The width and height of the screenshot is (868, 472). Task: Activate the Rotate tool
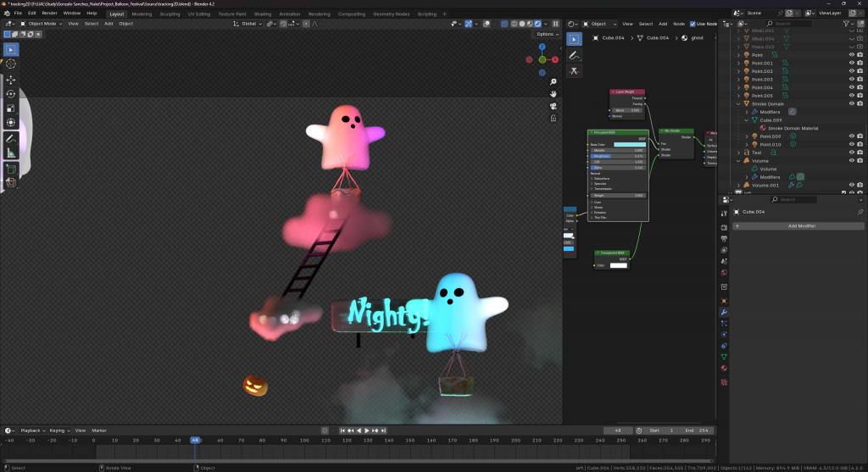10,94
